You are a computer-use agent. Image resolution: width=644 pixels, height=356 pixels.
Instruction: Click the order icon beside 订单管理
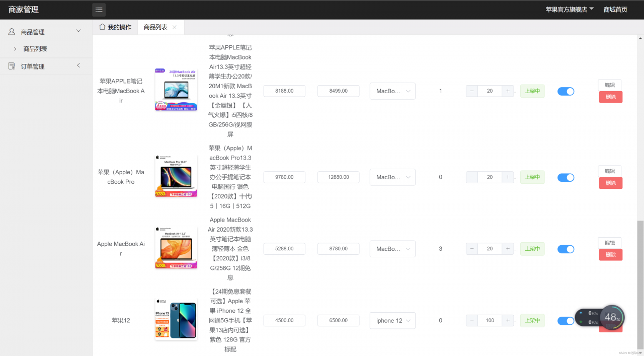coord(12,66)
